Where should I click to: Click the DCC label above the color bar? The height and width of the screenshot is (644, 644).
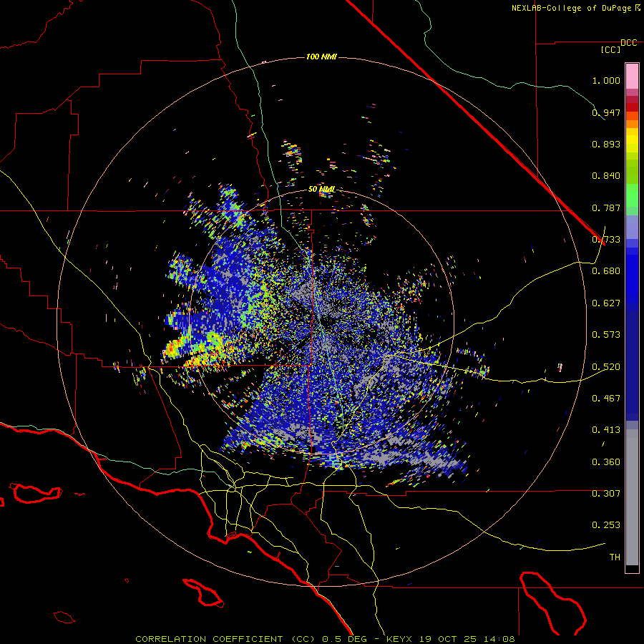point(628,43)
